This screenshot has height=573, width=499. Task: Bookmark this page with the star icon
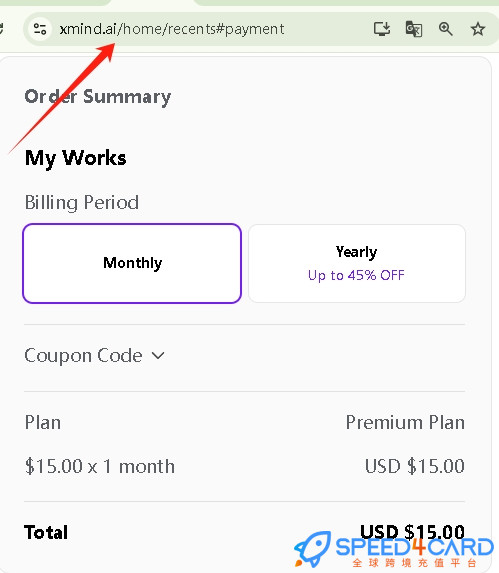pos(477,29)
